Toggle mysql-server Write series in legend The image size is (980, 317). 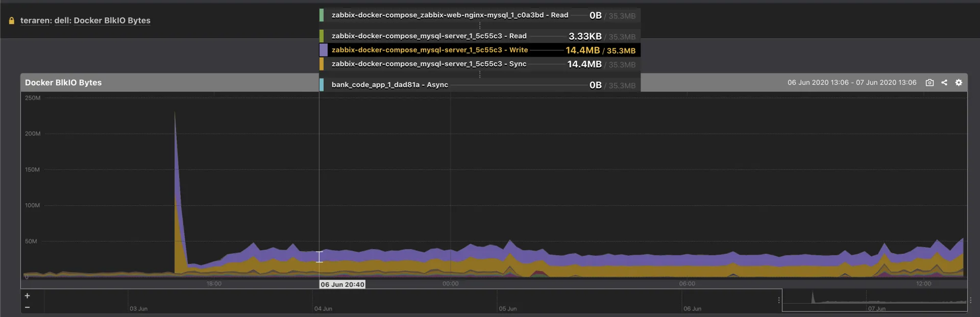click(x=429, y=50)
